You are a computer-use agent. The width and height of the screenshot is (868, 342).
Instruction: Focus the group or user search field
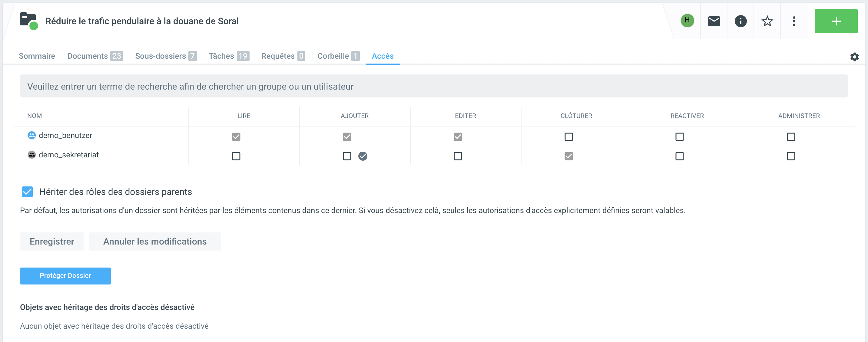[433, 87]
